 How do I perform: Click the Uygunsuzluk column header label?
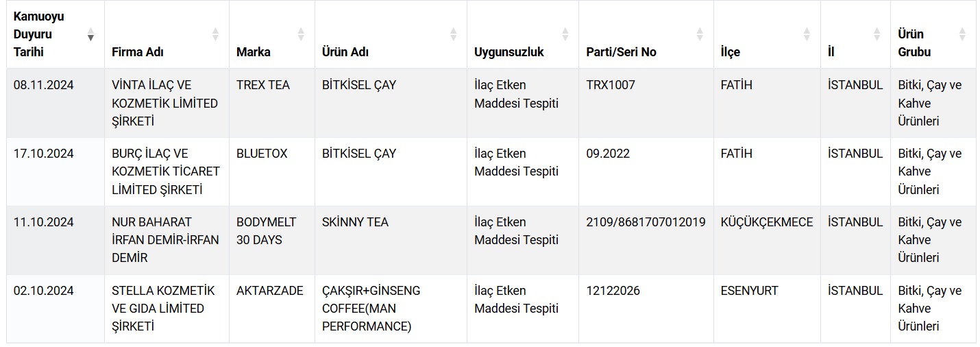[509, 52]
